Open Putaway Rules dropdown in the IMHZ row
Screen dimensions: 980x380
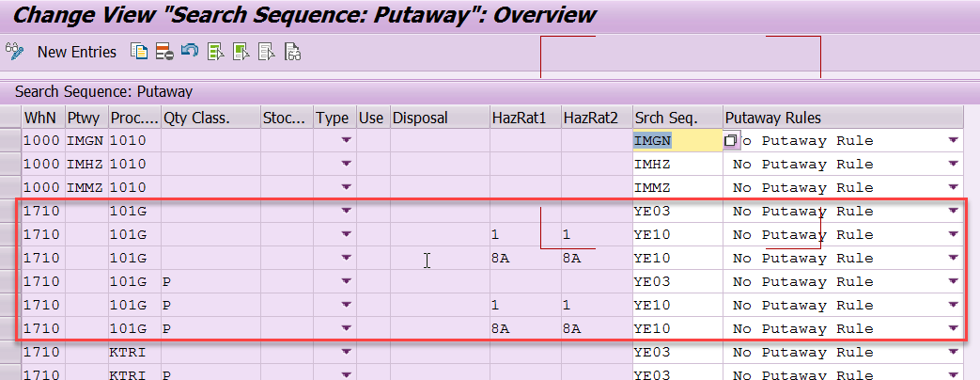point(953,164)
